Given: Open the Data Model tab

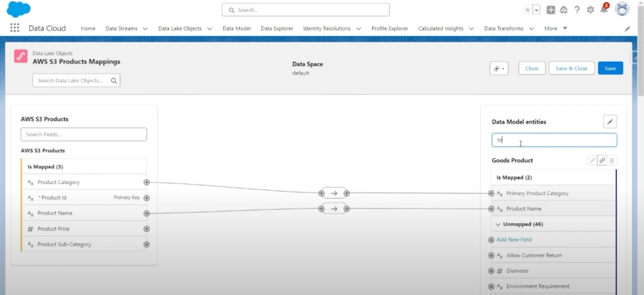Looking at the screenshot, I should click(237, 29).
